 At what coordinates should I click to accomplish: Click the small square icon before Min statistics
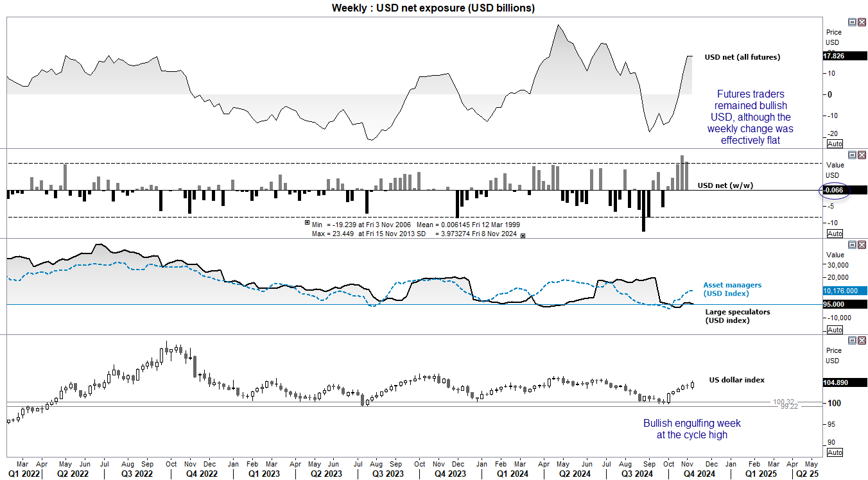306,222
